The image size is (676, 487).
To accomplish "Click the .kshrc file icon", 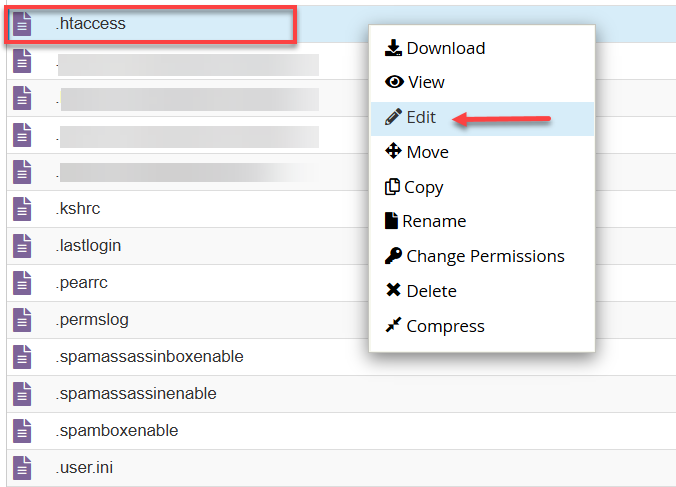I will [22, 209].
